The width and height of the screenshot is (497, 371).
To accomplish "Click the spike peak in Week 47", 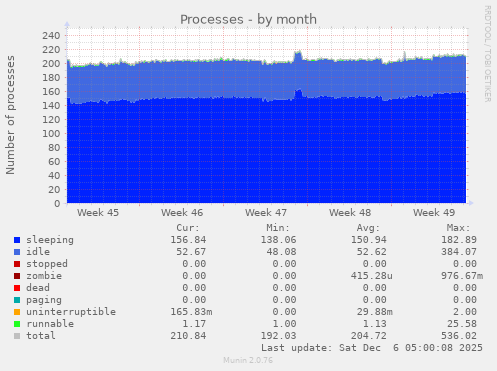I will click(298, 52).
